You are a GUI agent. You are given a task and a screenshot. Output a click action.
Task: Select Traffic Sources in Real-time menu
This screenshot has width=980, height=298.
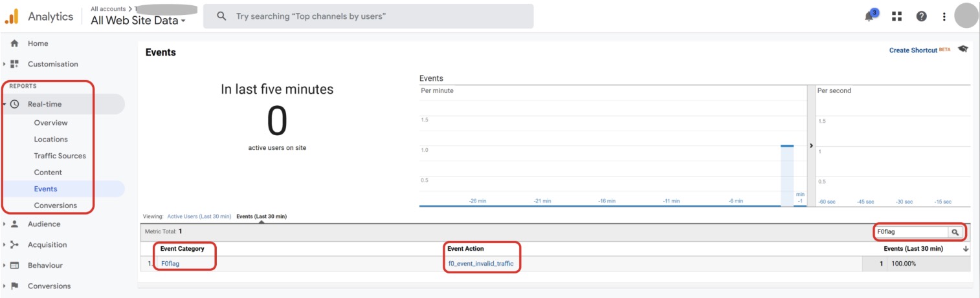(60, 156)
